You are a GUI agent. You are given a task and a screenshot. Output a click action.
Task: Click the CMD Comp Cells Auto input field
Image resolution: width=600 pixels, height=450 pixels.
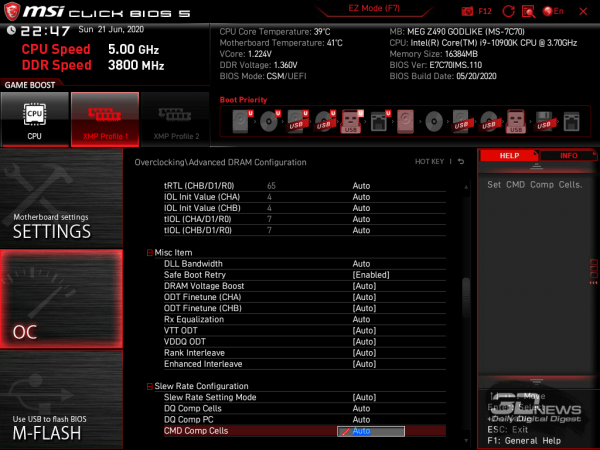point(371,431)
